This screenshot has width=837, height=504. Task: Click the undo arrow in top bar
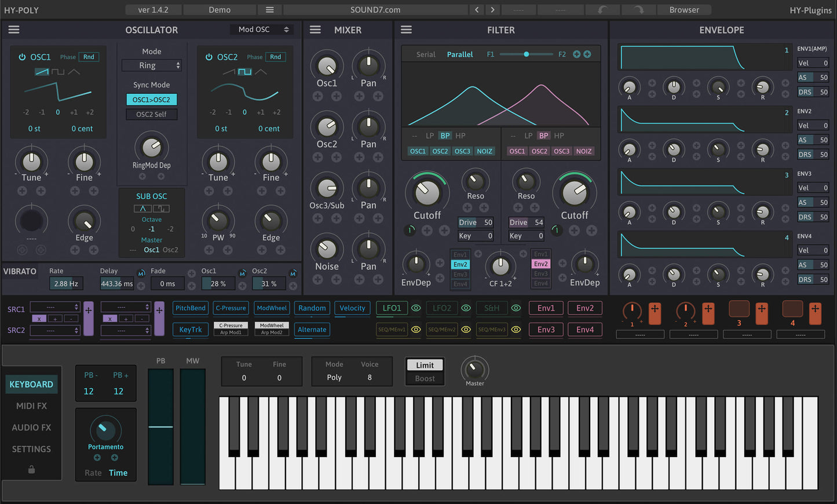click(602, 10)
